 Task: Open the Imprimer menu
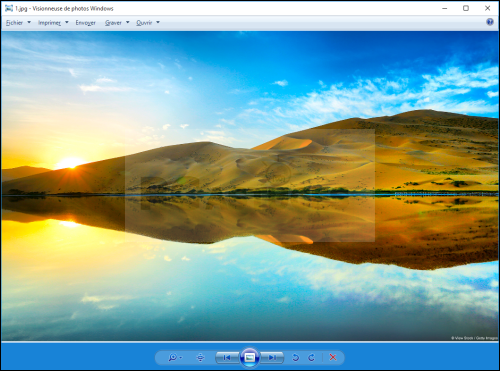(x=49, y=23)
